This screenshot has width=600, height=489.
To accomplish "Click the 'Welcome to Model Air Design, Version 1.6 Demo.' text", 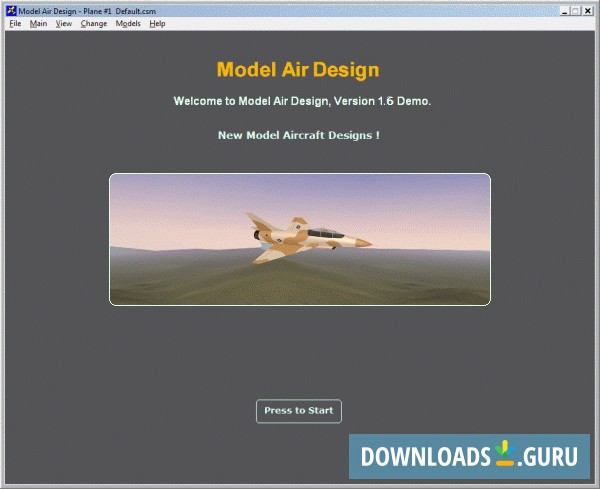I will (x=302, y=101).
